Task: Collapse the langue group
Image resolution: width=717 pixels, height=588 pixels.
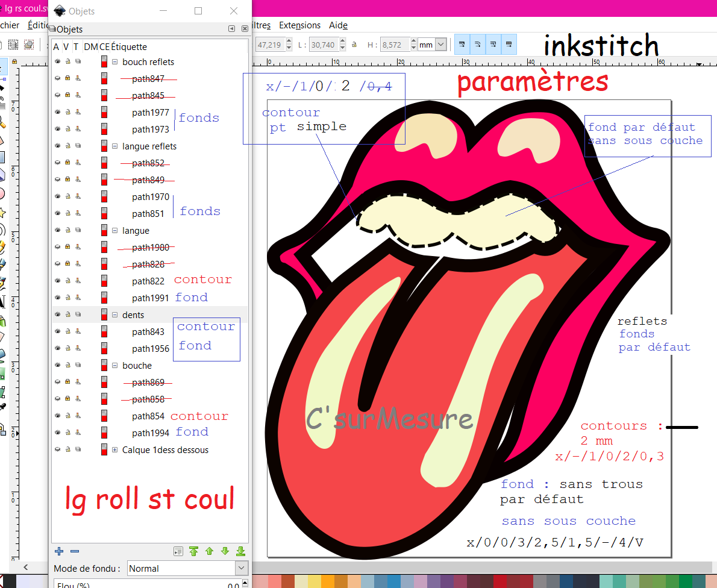Action: point(114,231)
